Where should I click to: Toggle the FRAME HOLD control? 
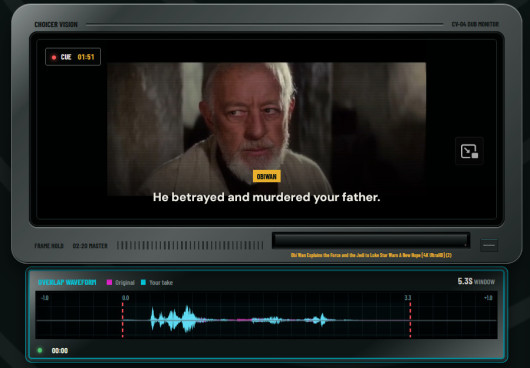click(49, 246)
